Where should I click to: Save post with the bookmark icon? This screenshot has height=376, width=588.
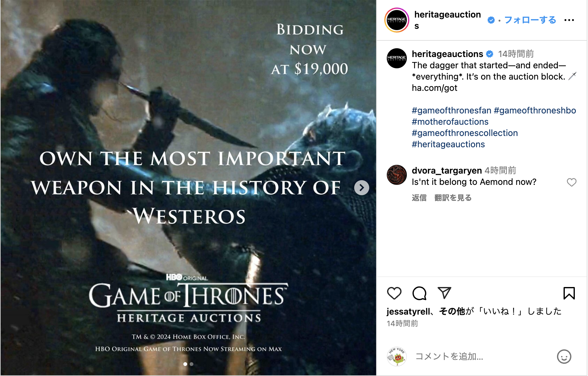(x=569, y=293)
